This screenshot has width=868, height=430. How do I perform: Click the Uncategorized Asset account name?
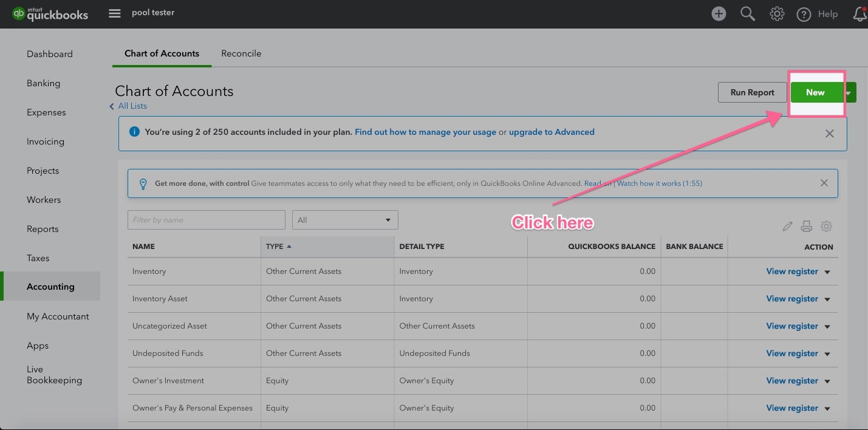tap(169, 326)
